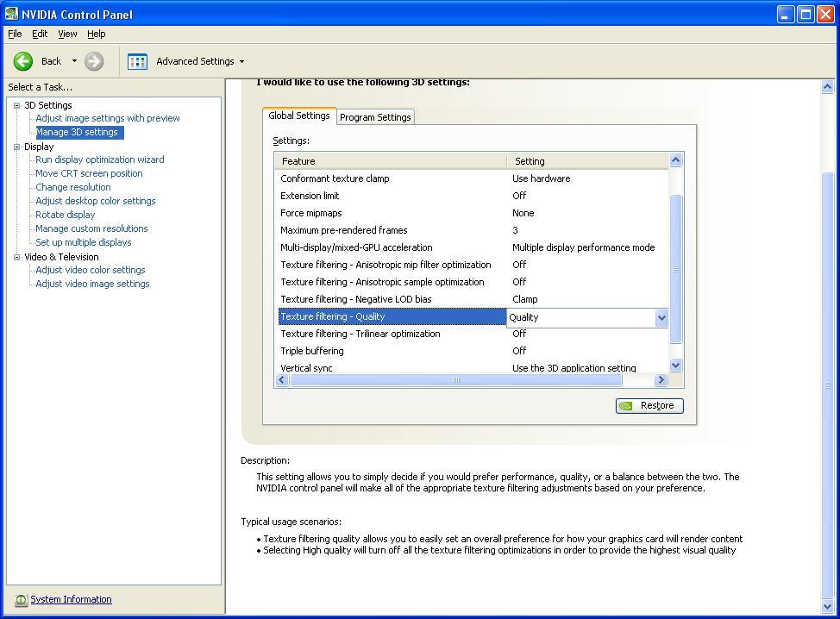Click the green Back navigation arrow
The image size is (840, 619).
coord(23,60)
